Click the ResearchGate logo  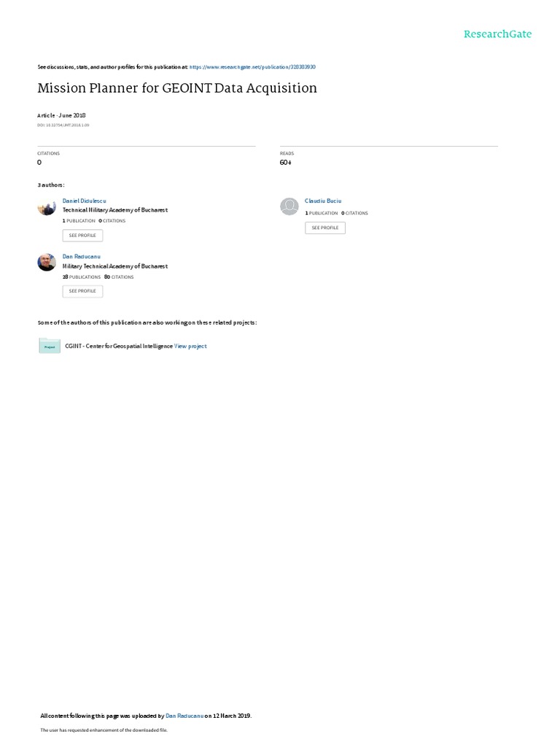(497, 34)
